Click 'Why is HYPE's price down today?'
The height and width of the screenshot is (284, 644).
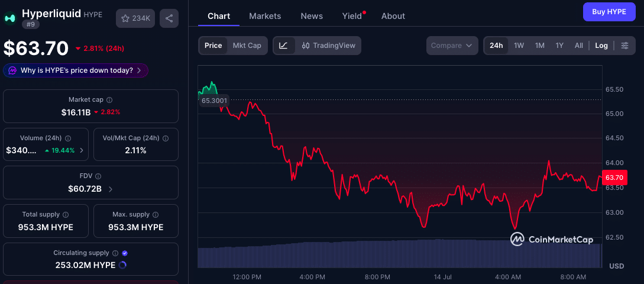[77, 70]
